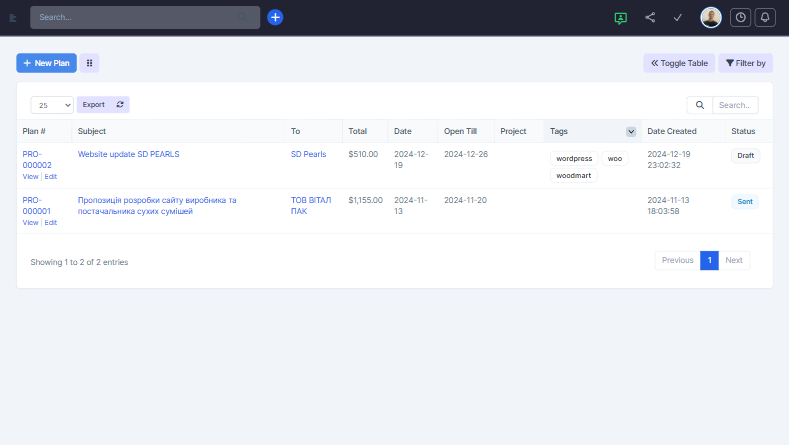Sort by the Subject column header
The width and height of the screenshot is (789, 445).
pos(92,131)
